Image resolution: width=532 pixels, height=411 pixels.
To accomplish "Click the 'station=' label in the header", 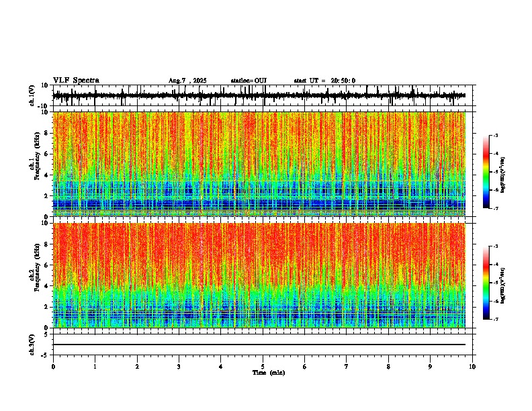I will 242,81.
